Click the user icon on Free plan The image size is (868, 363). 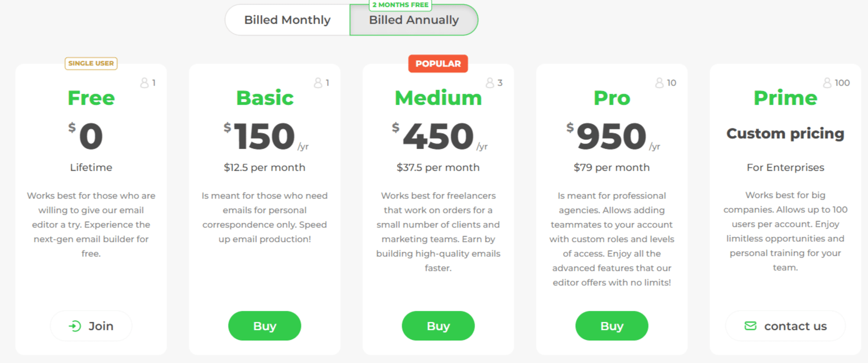[x=144, y=83]
